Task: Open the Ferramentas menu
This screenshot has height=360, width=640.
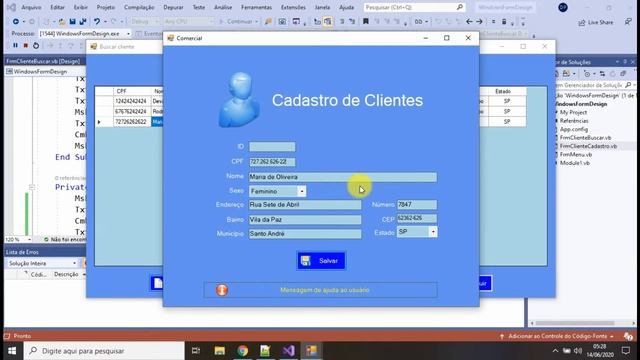Action: click(256, 7)
